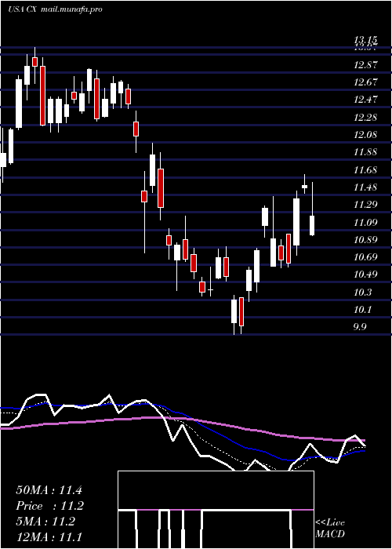Click the 12.08 price axis label

pyautogui.click(x=366, y=135)
